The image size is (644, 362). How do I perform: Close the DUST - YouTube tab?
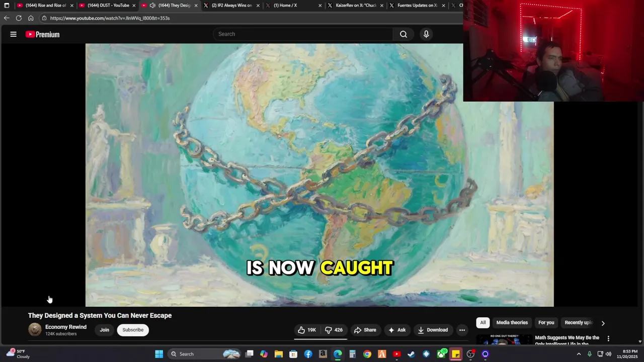134,6
